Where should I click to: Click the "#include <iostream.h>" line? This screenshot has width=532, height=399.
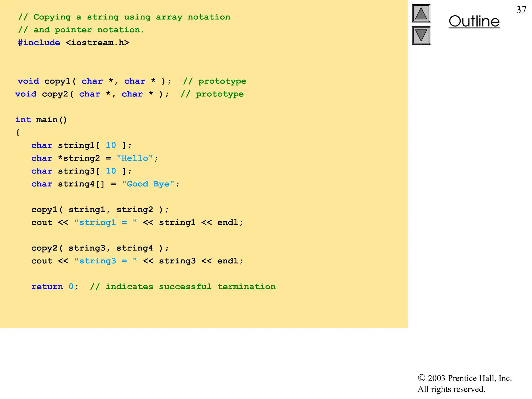[x=74, y=43]
